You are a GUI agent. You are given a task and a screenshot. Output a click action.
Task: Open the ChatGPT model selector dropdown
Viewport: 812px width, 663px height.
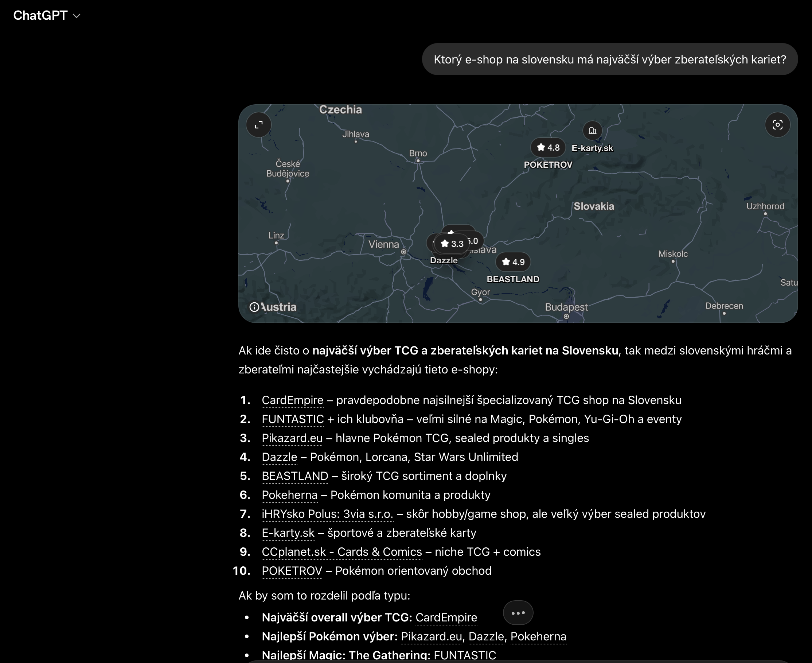47,15
